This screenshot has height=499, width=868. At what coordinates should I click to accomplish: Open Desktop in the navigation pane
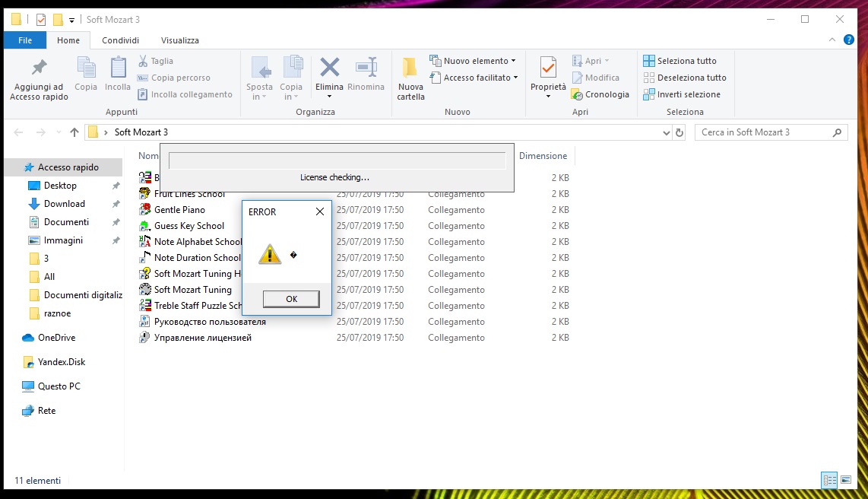pyautogui.click(x=60, y=186)
